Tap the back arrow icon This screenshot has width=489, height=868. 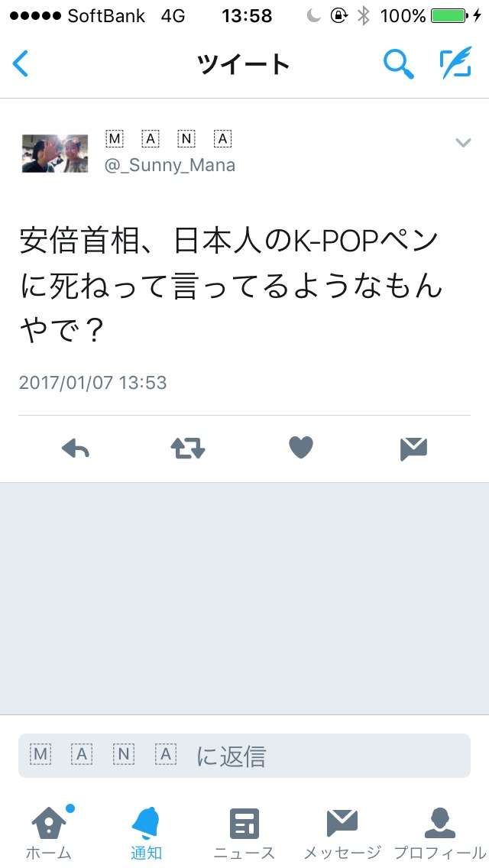point(20,63)
